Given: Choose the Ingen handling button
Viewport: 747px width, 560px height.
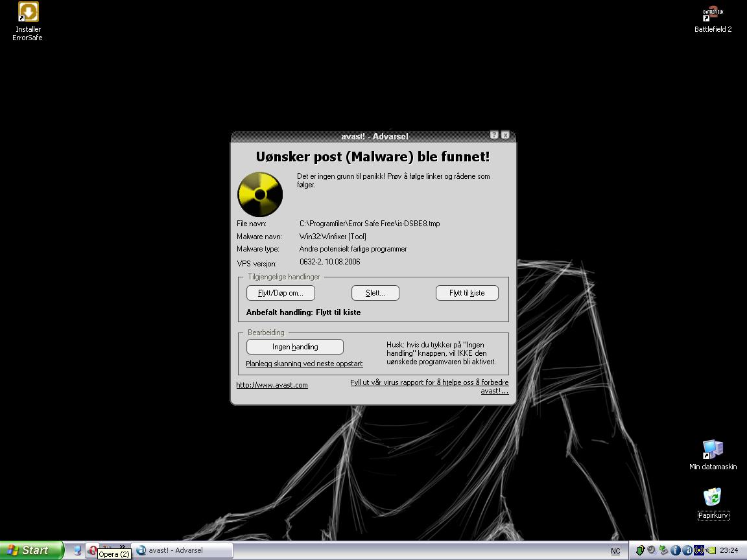Looking at the screenshot, I should (295, 347).
